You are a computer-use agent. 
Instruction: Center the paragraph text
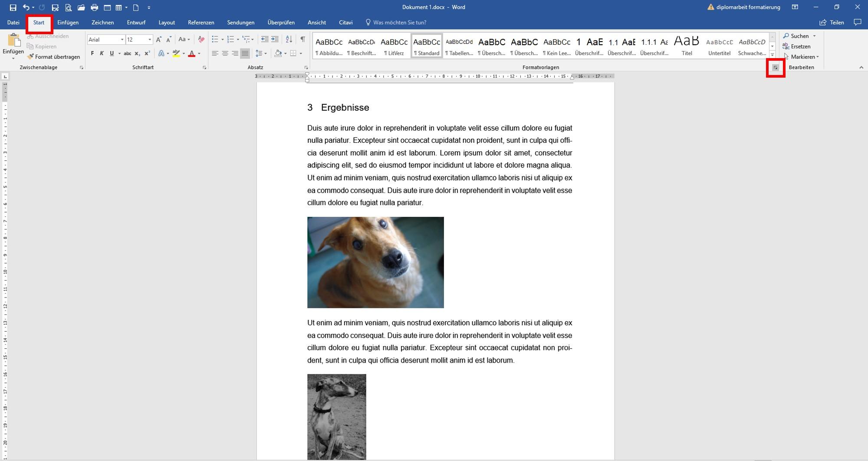point(225,53)
